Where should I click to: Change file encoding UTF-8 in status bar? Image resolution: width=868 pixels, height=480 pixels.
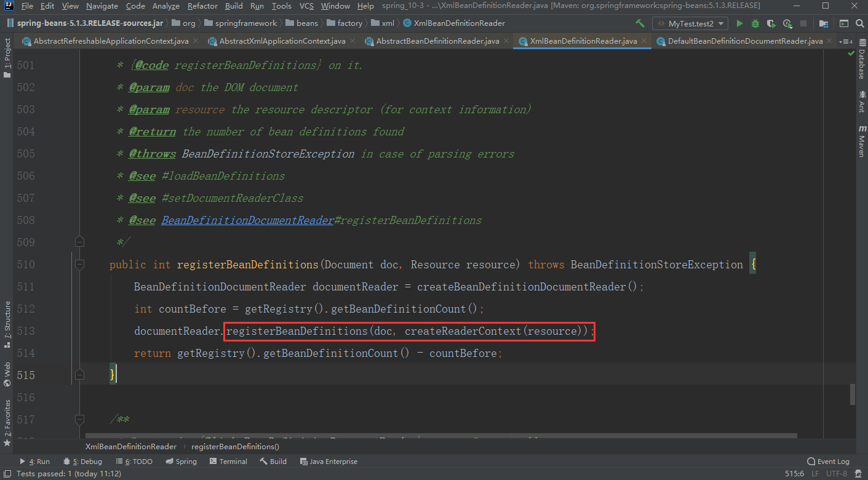point(837,474)
